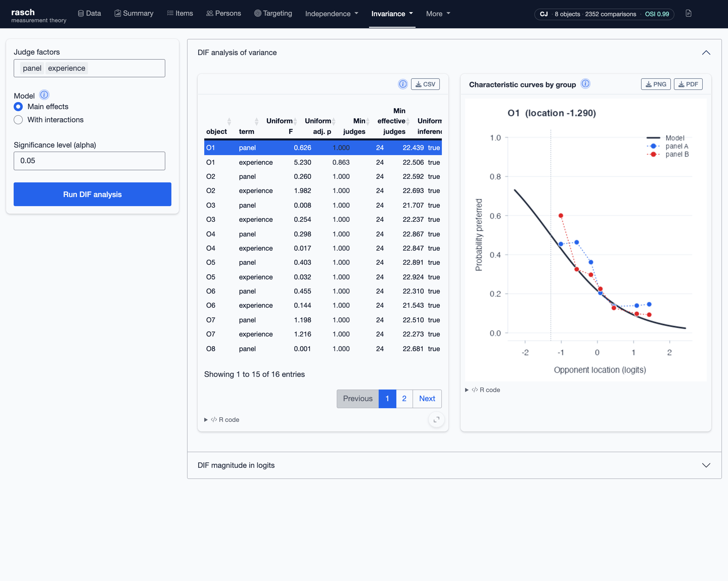This screenshot has width=728, height=581.
Task: Expand the DIF table to fullscreen
Action: (x=436, y=420)
